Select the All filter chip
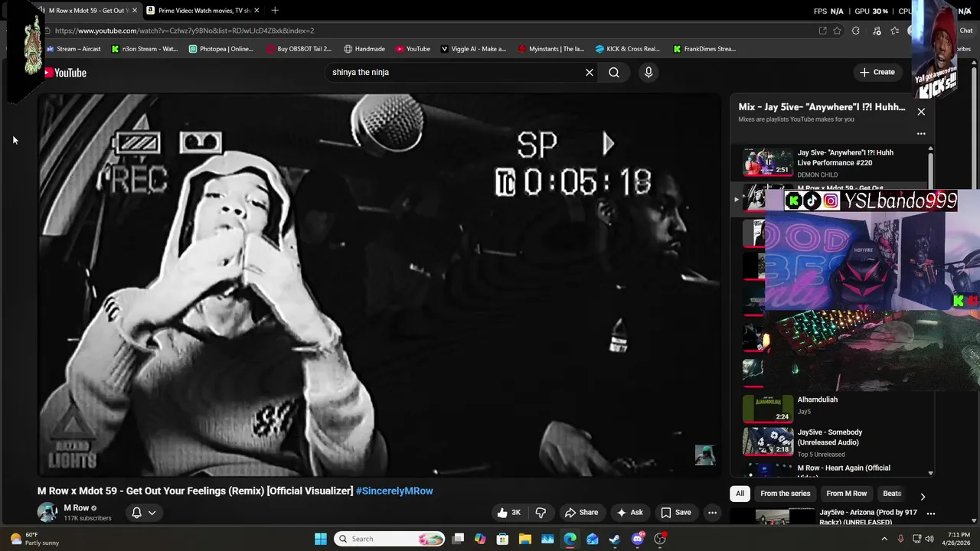This screenshot has height=551, width=980. point(740,494)
